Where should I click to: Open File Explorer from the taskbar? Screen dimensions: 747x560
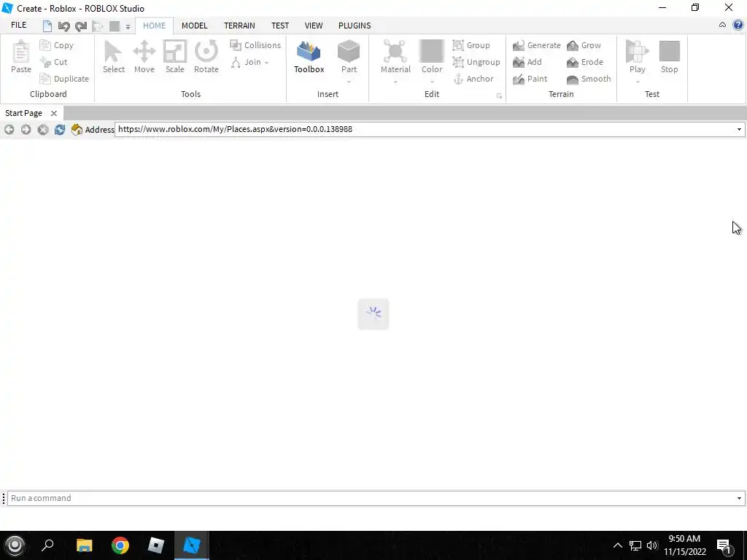[85, 545]
